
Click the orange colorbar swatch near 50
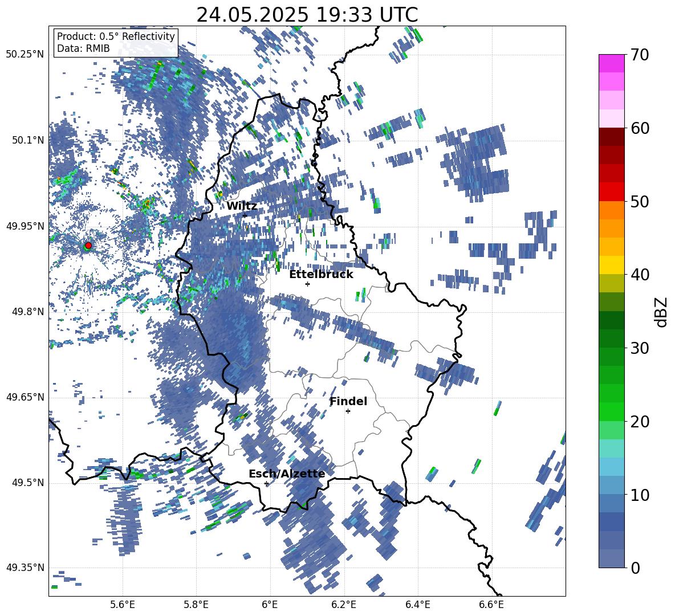point(611,210)
